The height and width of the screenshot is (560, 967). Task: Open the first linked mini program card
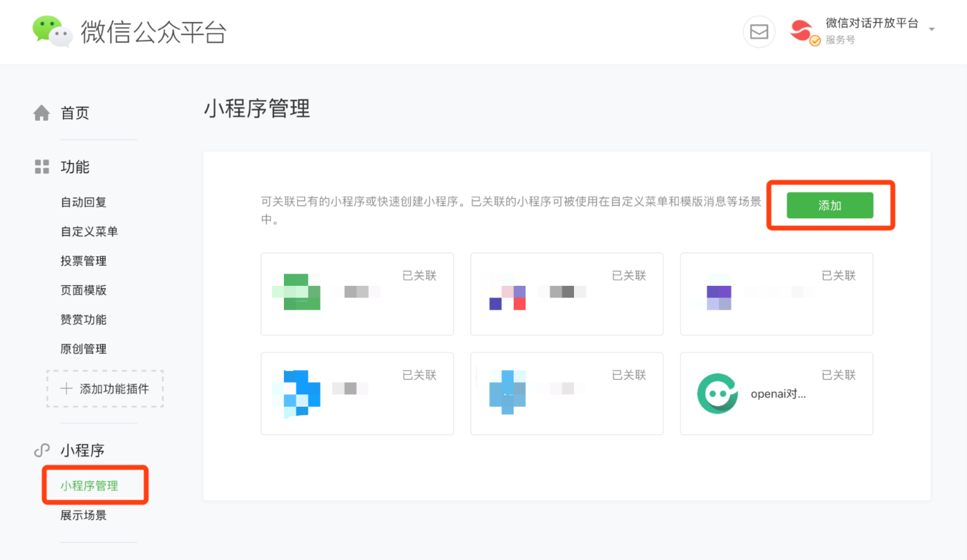click(357, 294)
